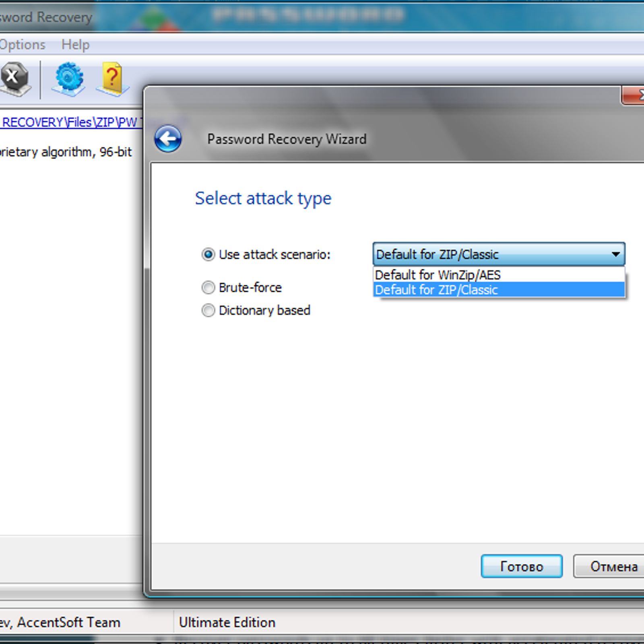Open the Options menu
Image resolution: width=644 pixels, height=644 pixels.
[x=22, y=44]
